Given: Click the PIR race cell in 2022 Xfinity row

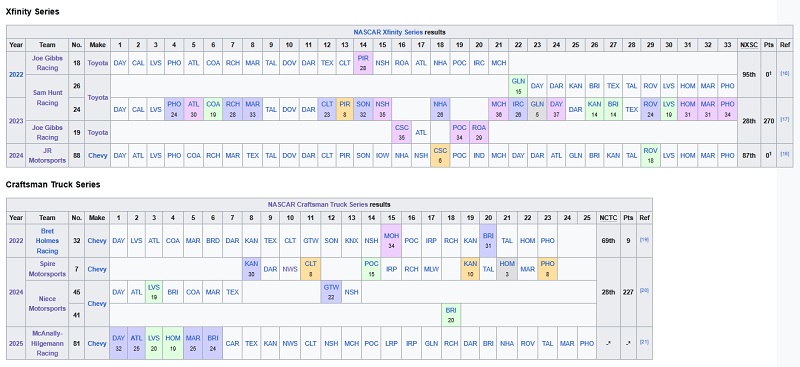Looking at the screenshot, I should pos(363,63).
